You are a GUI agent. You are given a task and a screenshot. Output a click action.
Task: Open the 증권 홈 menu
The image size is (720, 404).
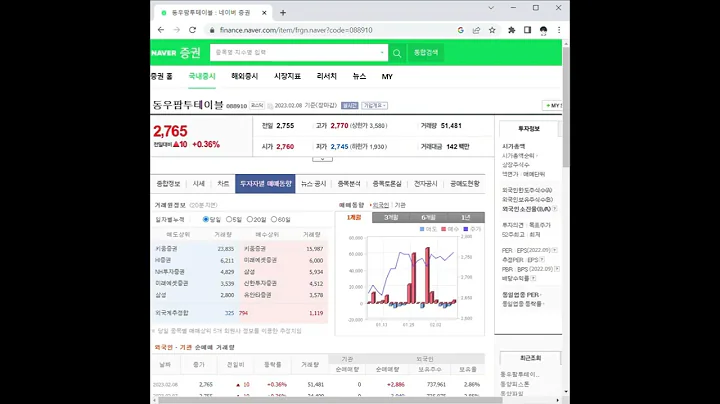point(162,77)
